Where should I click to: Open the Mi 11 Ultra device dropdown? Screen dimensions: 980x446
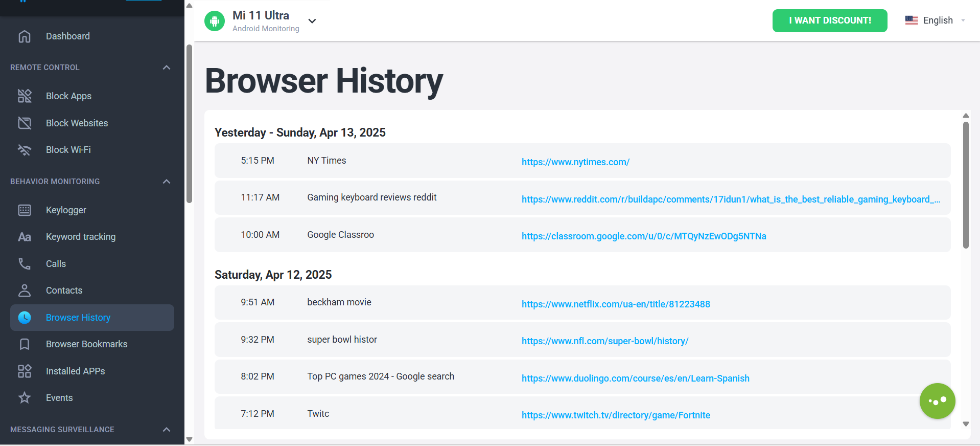pos(312,21)
